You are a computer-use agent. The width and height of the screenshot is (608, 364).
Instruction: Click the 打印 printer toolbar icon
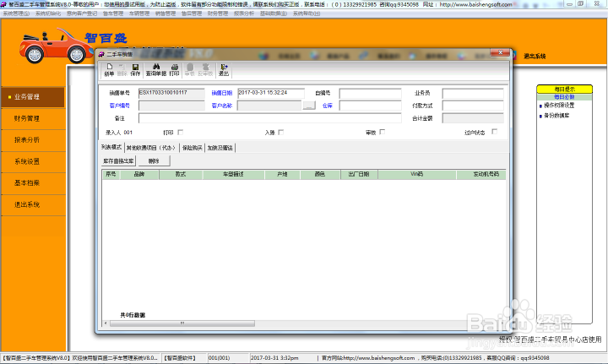tap(174, 70)
